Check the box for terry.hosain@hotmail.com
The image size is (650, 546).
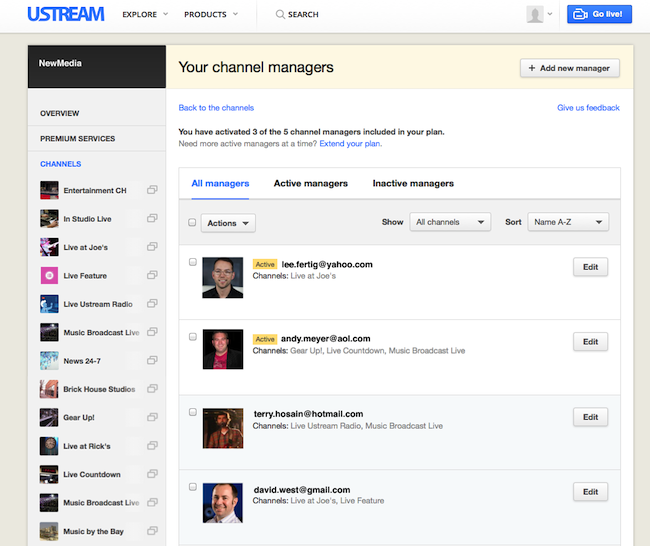pyautogui.click(x=193, y=412)
